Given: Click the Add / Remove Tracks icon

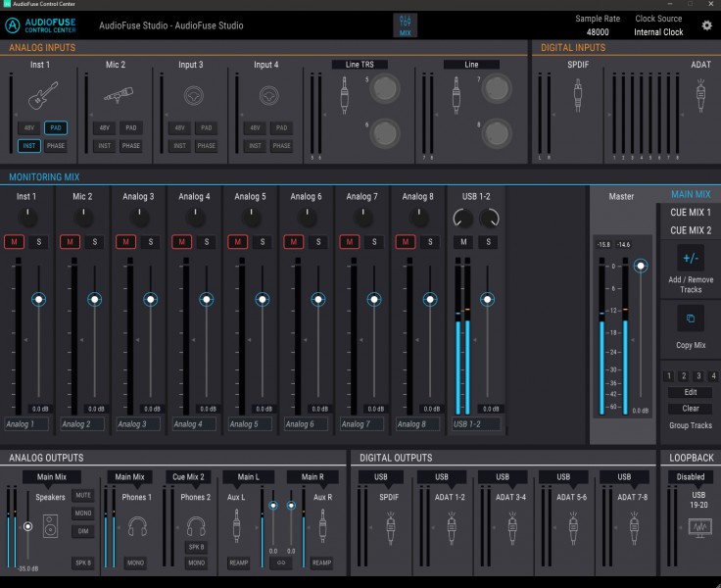Looking at the screenshot, I should click(x=691, y=258).
